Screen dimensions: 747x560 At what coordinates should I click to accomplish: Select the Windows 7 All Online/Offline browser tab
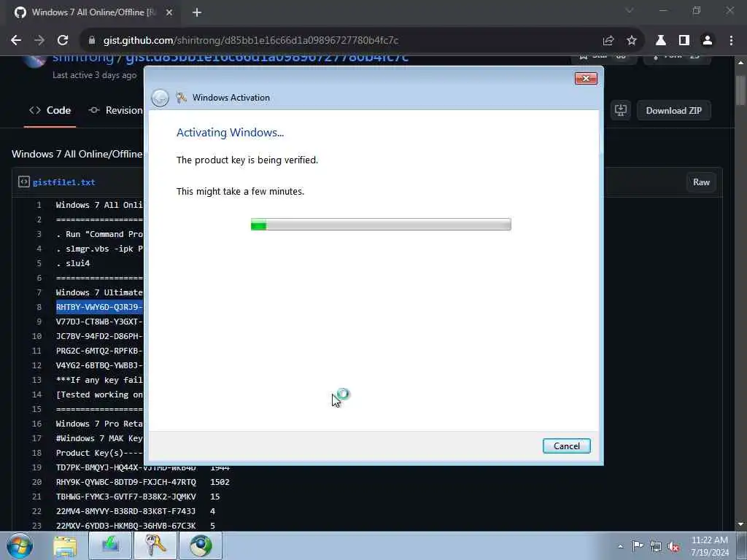[x=93, y=12]
